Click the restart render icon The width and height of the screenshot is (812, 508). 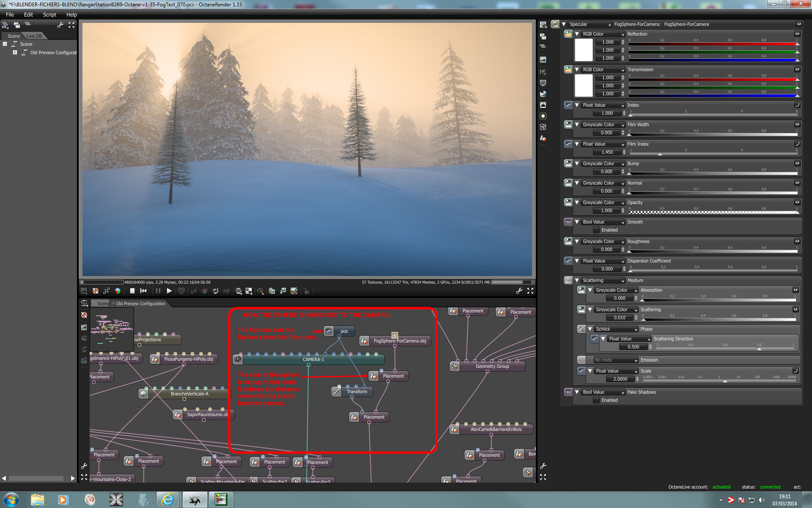[143, 291]
